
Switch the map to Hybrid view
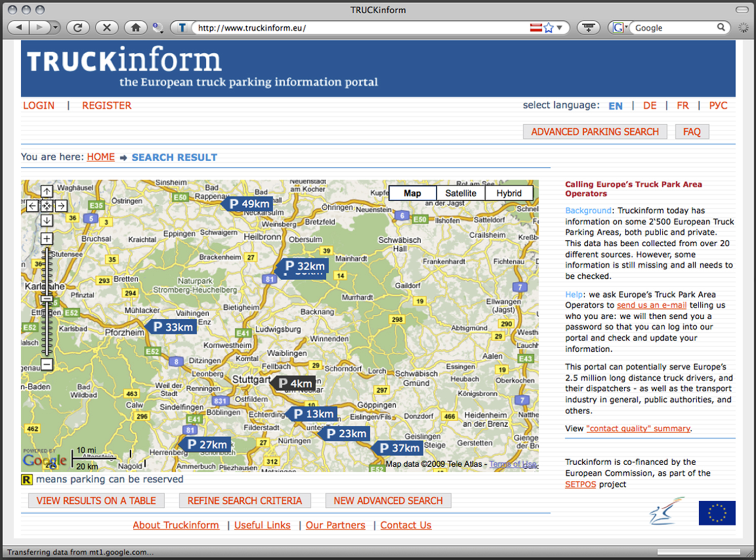click(x=509, y=193)
